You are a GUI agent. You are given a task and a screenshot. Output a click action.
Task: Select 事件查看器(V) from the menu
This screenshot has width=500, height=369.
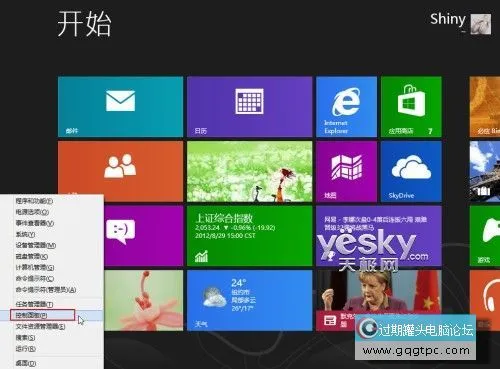[x=35, y=223]
